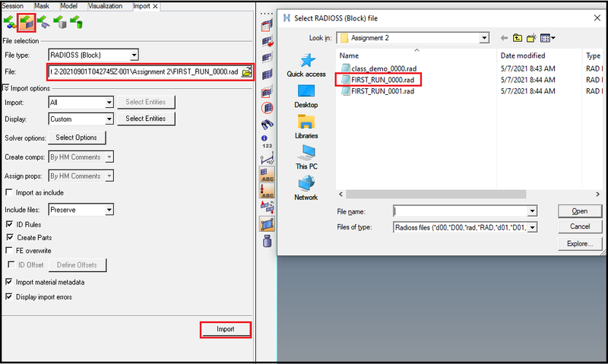
Task: Open the File name history dropdown
Action: [533, 211]
